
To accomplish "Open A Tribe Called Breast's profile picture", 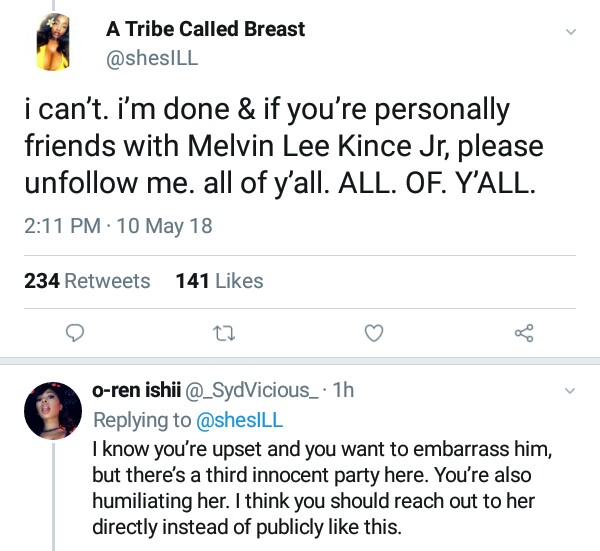I will [x=52, y=46].
